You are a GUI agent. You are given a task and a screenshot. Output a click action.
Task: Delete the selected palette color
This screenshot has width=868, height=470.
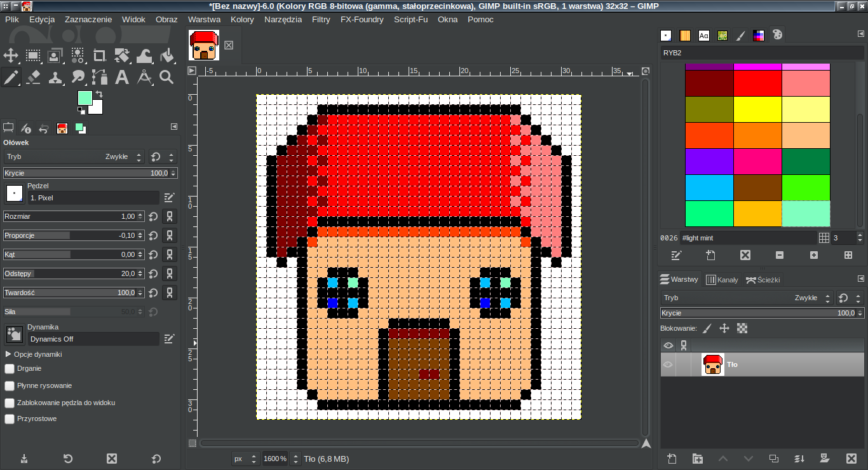[x=745, y=255]
